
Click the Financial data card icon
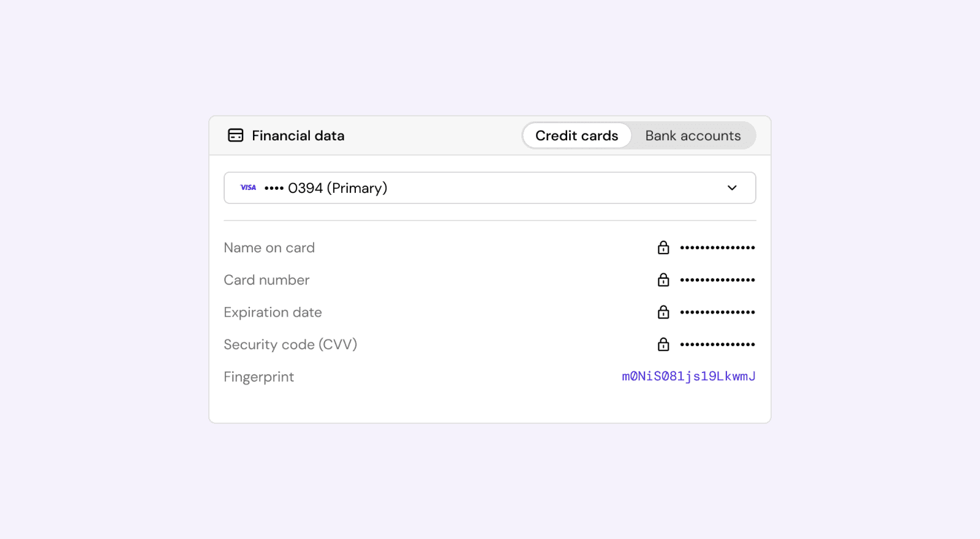point(236,135)
